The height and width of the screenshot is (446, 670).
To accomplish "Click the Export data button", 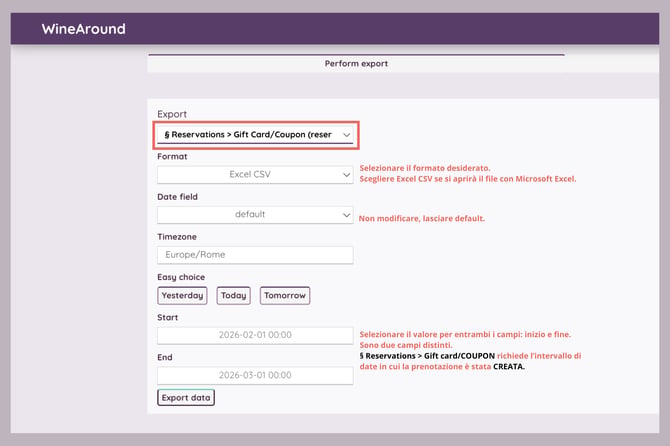I will pyautogui.click(x=186, y=398).
